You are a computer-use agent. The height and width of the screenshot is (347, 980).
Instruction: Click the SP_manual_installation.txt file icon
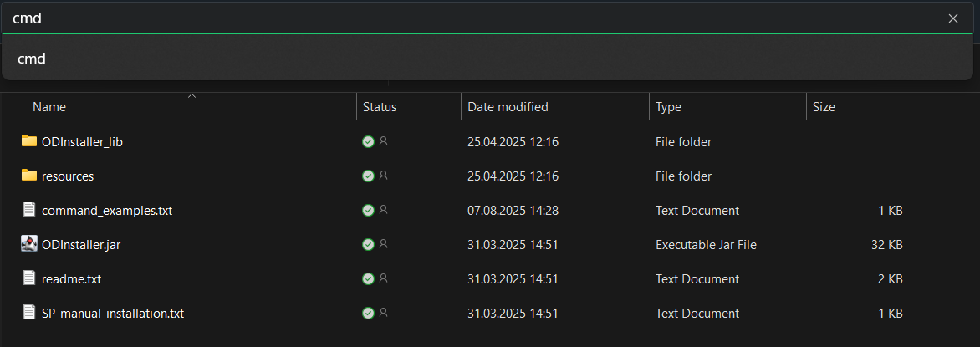tap(29, 313)
